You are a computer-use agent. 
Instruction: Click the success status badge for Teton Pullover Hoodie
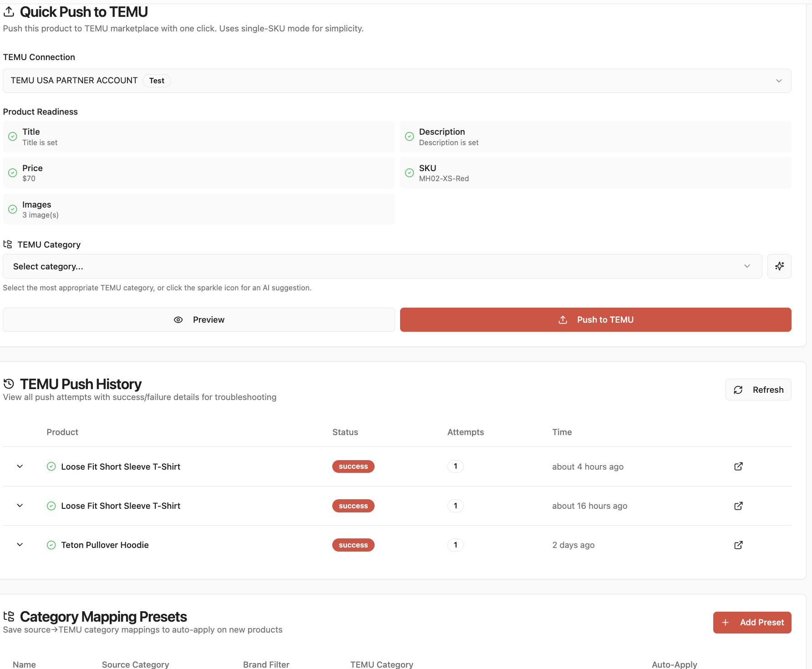point(353,545)
